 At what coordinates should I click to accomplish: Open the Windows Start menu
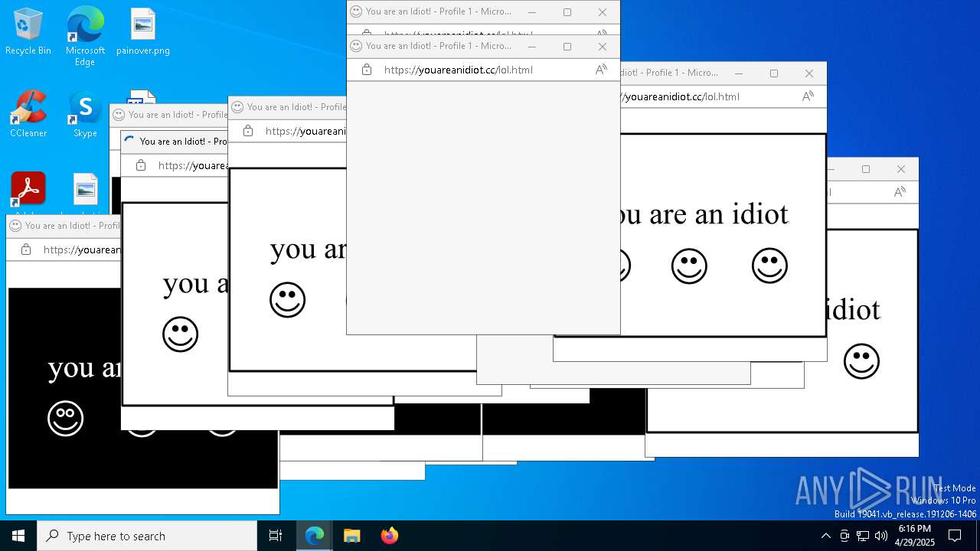[x=18, y=536]
